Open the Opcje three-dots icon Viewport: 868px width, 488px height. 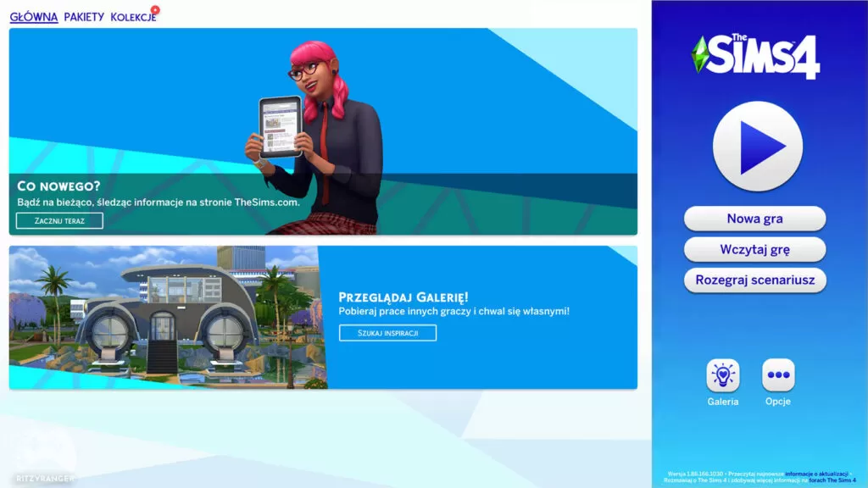(x=778, y=375)
